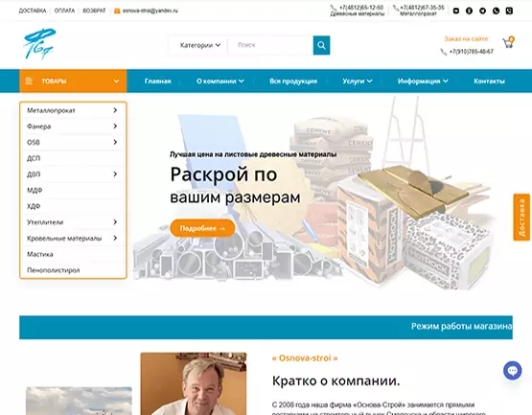Expand Кровельные материалы submenu arrow
The image size is (532, 415).
click(115, 239)
